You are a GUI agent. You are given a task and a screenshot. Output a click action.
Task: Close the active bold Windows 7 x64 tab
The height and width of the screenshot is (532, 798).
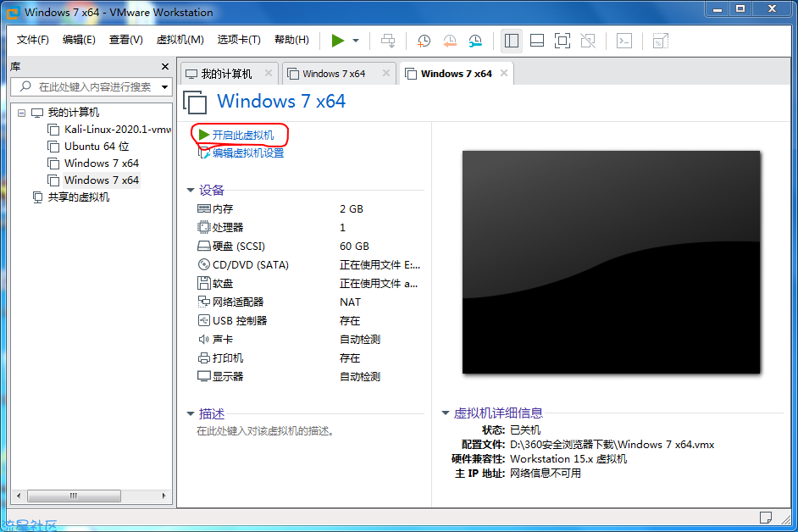[x=504, y=73]
